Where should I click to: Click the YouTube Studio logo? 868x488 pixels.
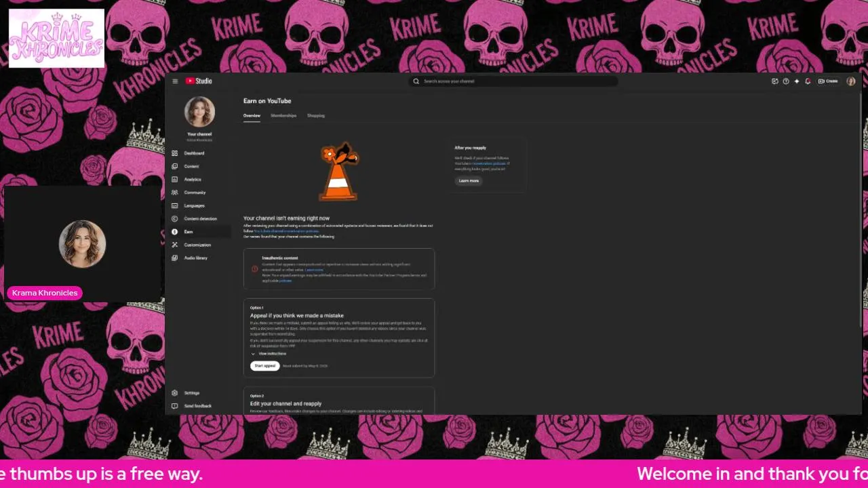(x=199, y=81)
